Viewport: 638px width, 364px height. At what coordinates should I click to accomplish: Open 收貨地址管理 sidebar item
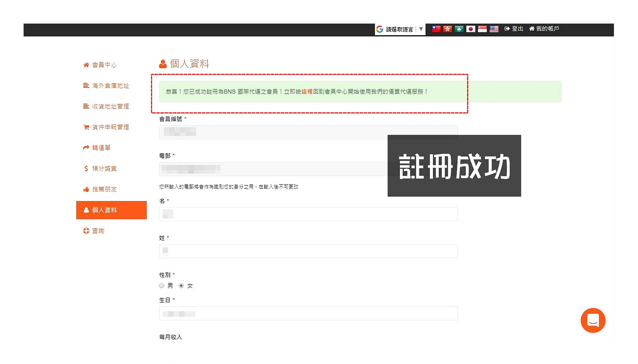point(110,106)
